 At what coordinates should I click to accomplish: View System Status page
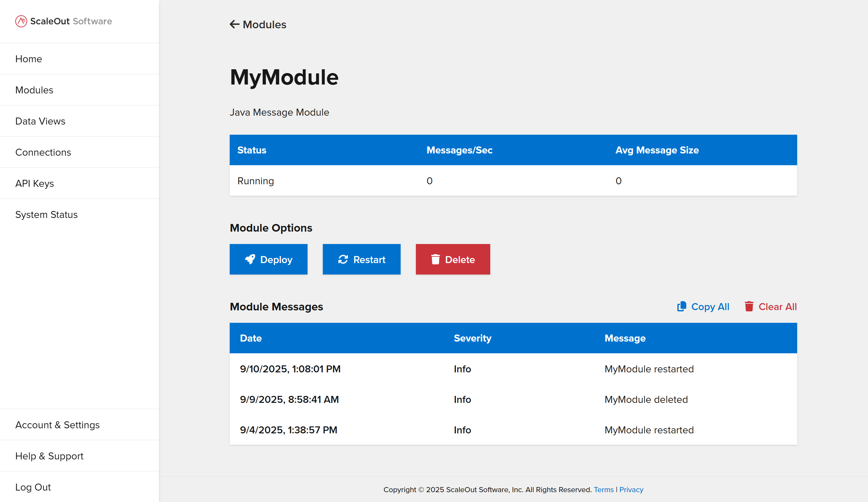click(x=79, y=215)
